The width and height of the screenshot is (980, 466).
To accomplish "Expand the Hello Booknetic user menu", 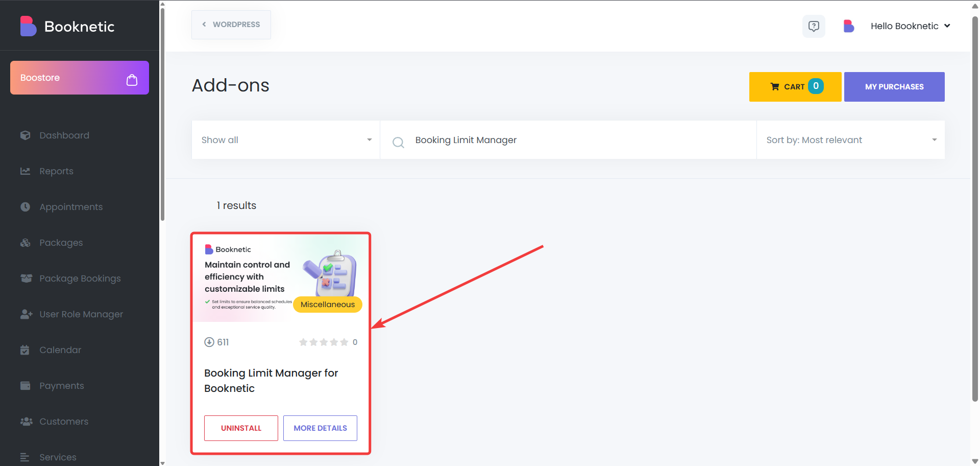I will (x=911, y=26).
